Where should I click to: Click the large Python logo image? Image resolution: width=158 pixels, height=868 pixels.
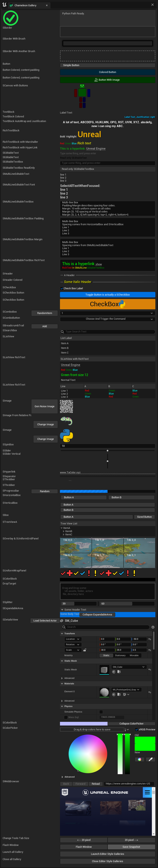(x=66, y=435)
